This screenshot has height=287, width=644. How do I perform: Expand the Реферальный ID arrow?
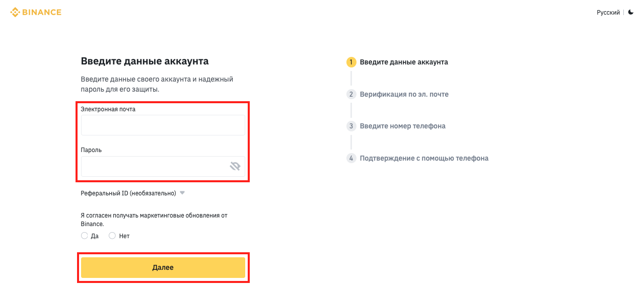pyautogui.click(x=182, y=193)
